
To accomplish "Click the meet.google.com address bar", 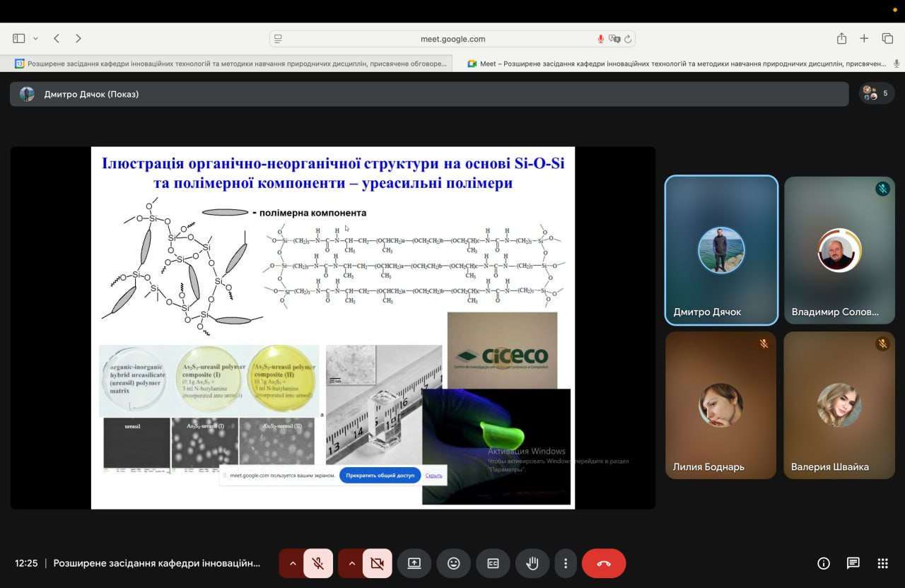I will click(x=452, y=39).
